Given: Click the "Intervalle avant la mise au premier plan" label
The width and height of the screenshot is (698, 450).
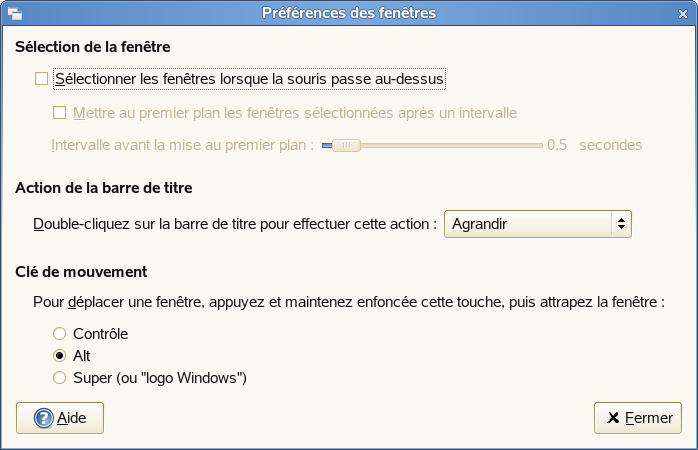Looking at the screenshot, I should pyautogui.click(x=182, y=145).
